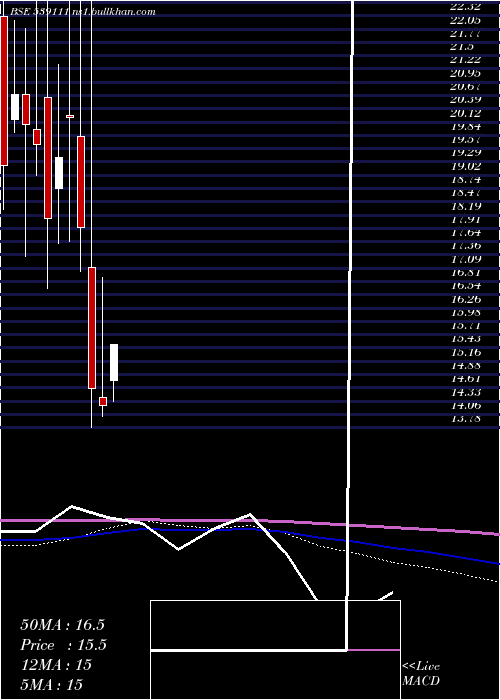
Task: Click the 16.81 price axis label
Action: 466,272
